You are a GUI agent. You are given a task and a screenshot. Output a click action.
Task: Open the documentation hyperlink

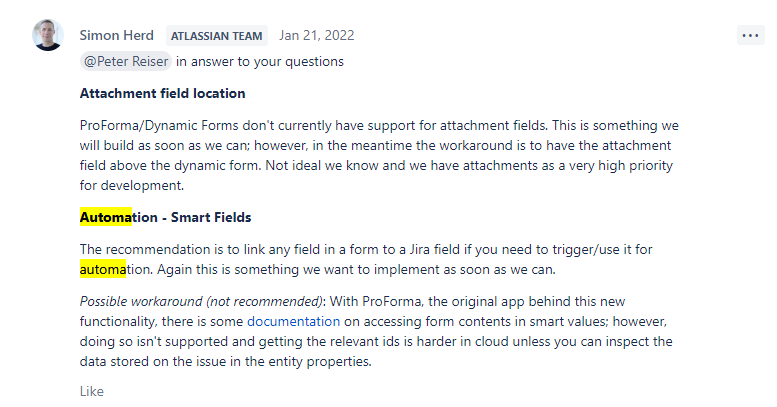[x=293, y=322]
